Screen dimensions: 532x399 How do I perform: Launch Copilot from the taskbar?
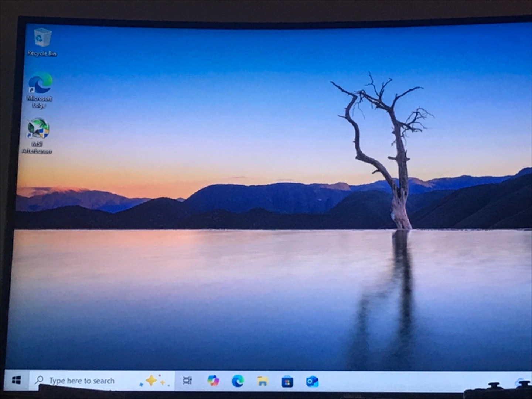[x=213, y=381]
